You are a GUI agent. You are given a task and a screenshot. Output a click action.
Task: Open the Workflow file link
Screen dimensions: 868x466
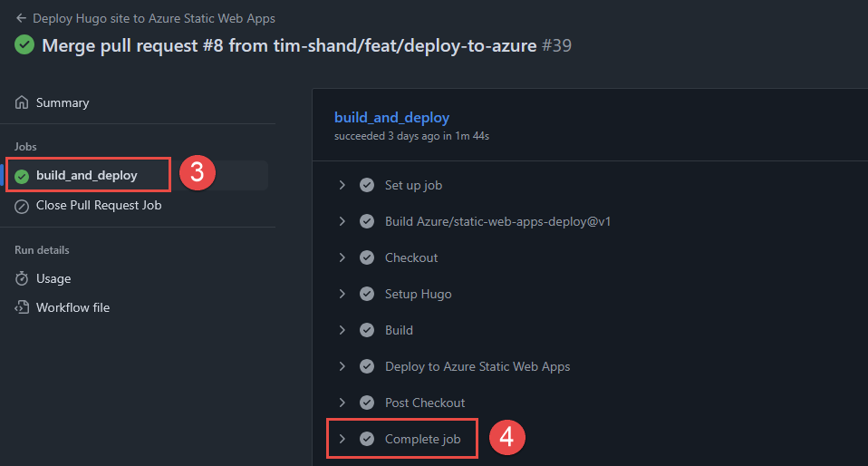coord(72,307)
